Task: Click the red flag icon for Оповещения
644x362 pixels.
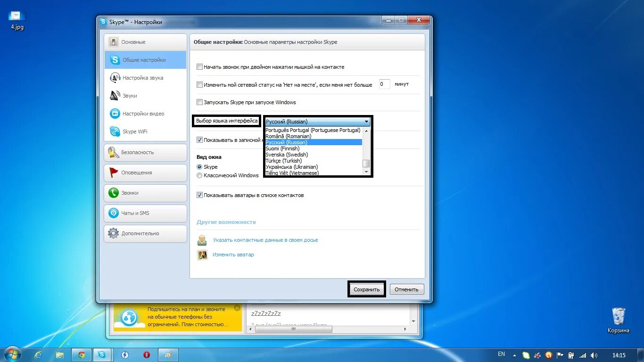Action: pos(113,173)
